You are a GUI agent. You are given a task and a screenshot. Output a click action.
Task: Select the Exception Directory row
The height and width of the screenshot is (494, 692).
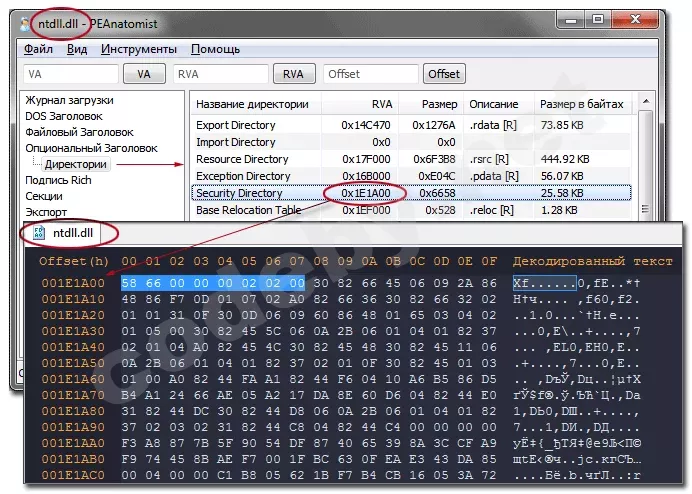(x=411, y=176)
